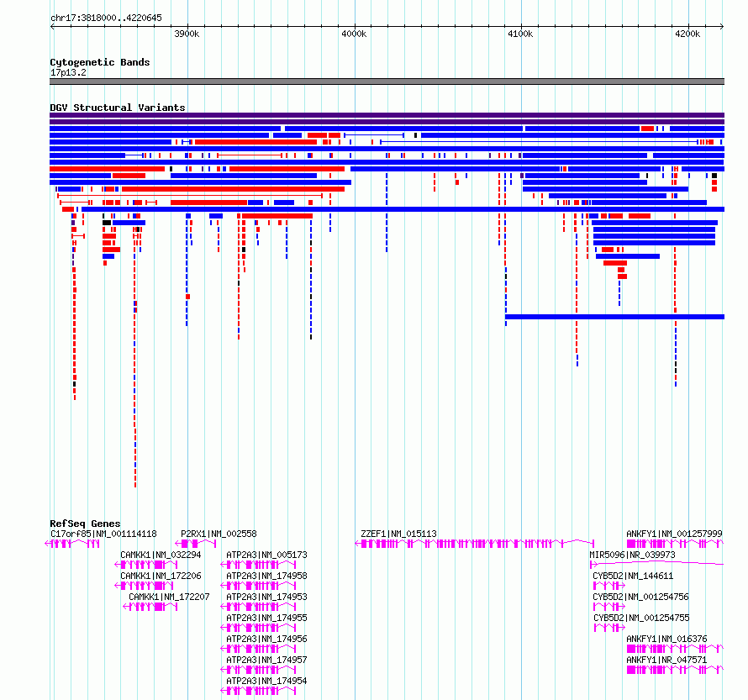
Task: Click the 4000k ruler marker
Action: point(354,34)
